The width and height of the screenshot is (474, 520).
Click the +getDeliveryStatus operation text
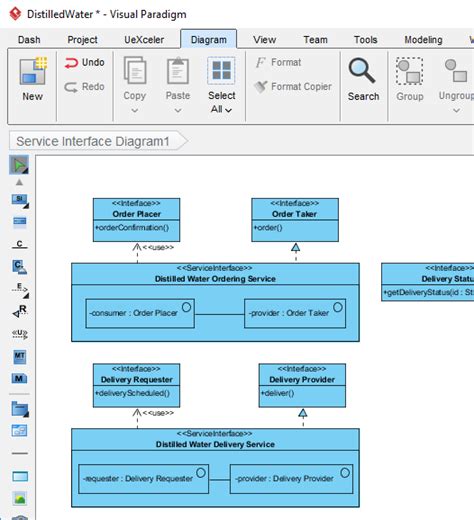[x=429, y=293]
